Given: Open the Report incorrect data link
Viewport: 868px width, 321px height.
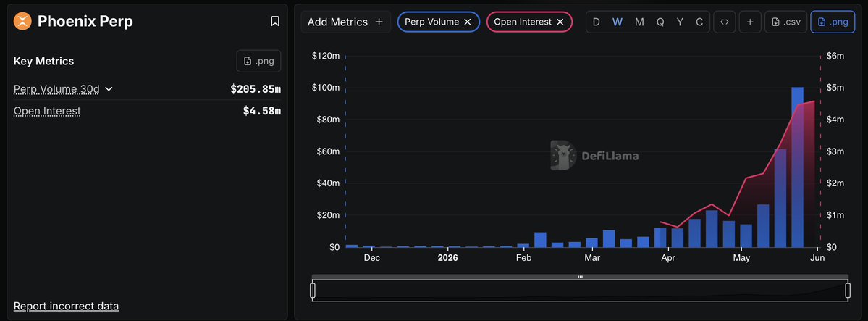Looking at the screenshot, I should (67, 306).
